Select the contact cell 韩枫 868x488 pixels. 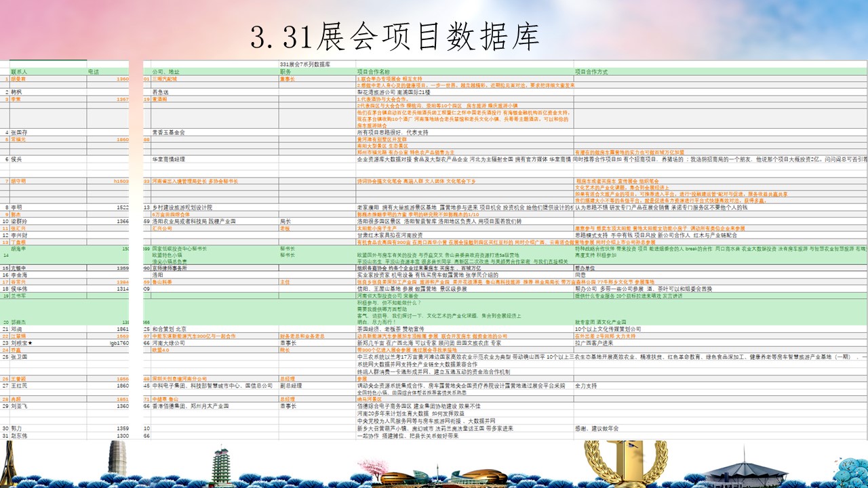[x=17, y=91]
